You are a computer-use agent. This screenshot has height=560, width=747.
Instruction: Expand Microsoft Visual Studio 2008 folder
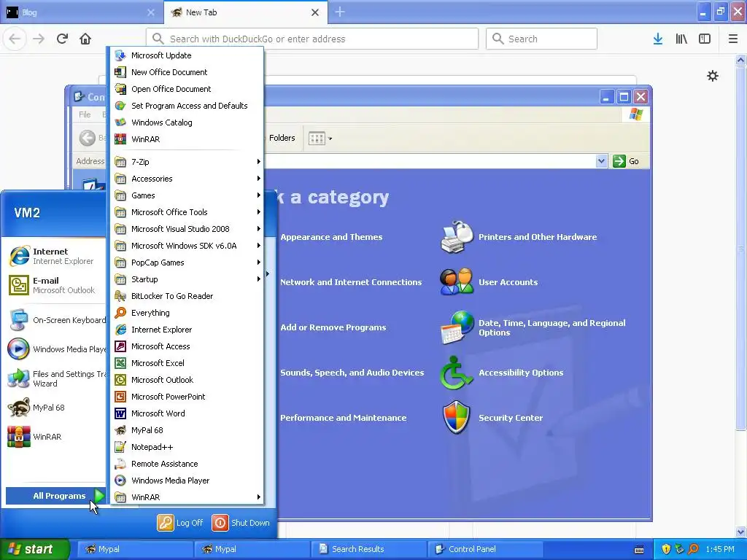pyautogui.click(x=187, y=229)
